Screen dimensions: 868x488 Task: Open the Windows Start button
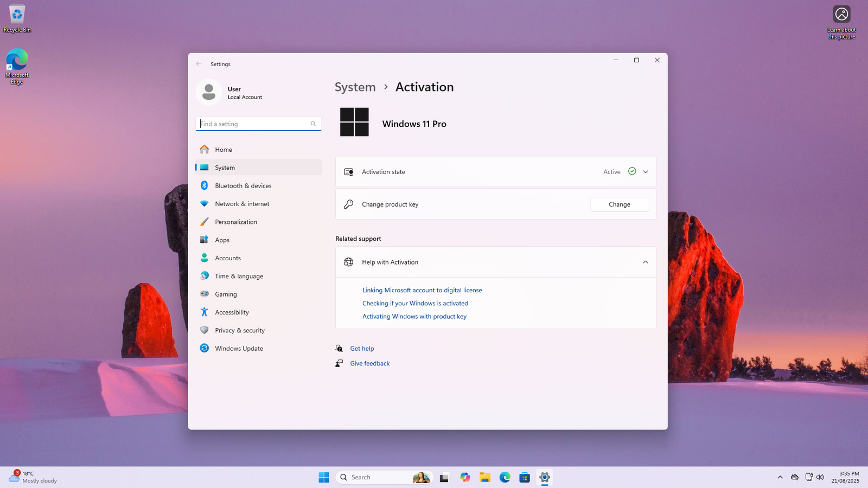click(x=324, y=477)
